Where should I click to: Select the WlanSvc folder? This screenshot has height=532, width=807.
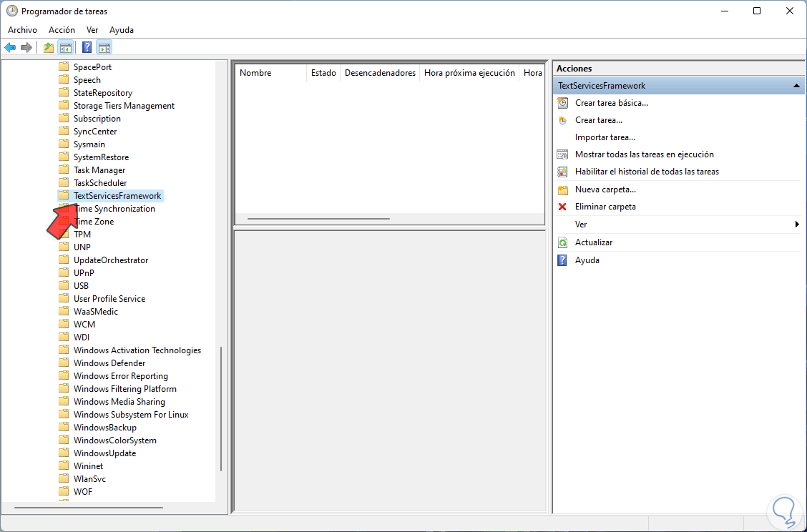click(89, 478)
